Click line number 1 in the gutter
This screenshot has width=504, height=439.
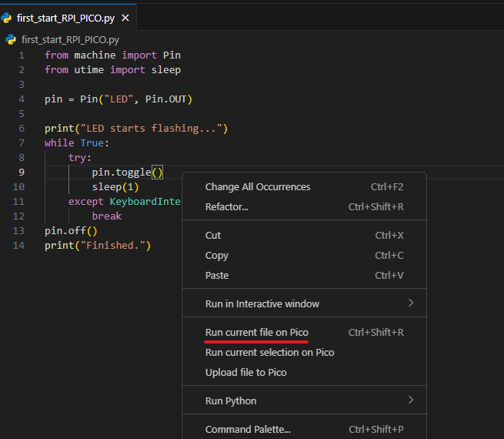(22, 55)
